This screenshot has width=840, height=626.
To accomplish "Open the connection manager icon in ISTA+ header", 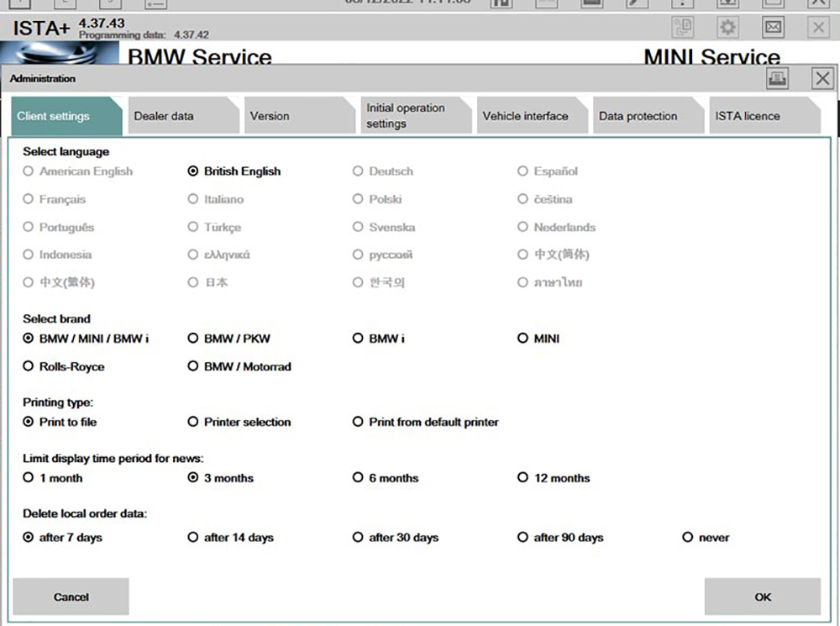I will click(682, 27).
